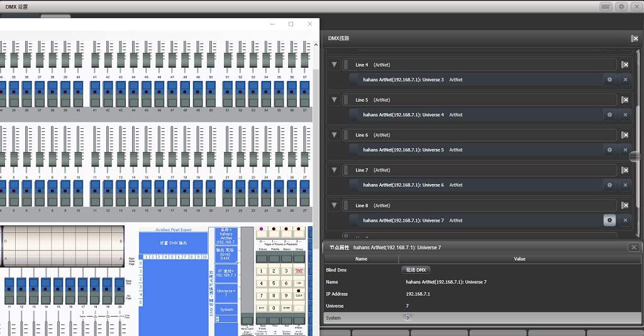Select the Universe value 7
This screenshot has height=336, width=644.
[407, 306]
